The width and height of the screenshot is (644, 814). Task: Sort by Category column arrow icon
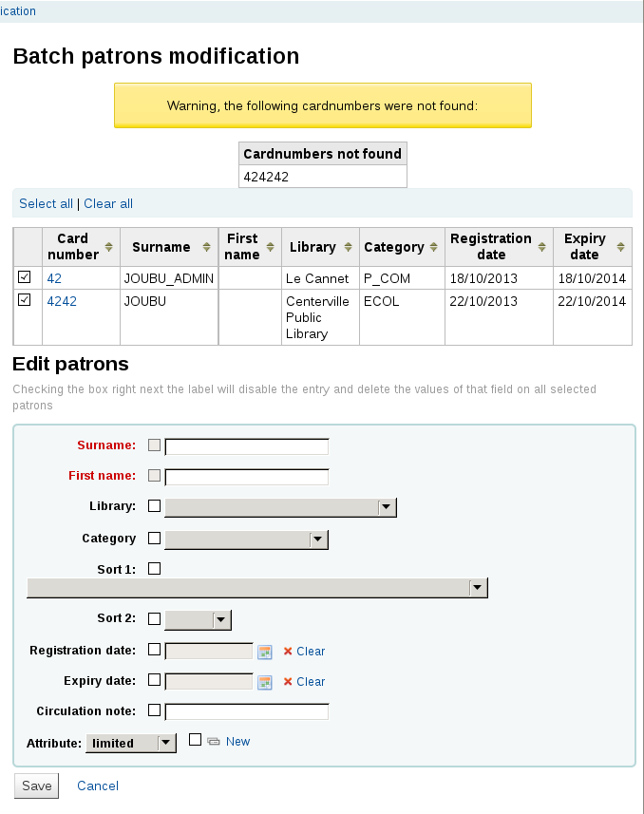pos(434,247)
